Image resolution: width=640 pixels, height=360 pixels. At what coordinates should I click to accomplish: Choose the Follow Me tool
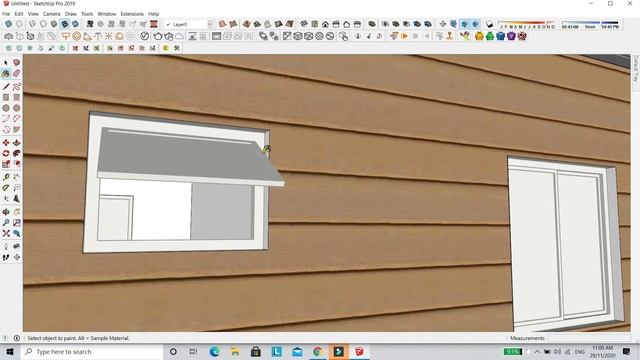coord(16,153)
